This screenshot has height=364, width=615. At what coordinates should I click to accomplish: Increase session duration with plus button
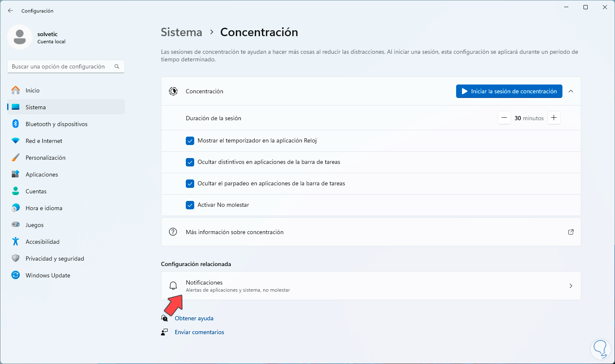(x=554, y=118)
